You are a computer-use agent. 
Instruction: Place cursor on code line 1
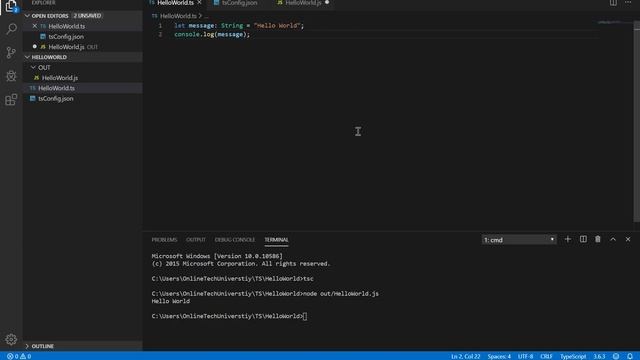(x=239, y=26)
